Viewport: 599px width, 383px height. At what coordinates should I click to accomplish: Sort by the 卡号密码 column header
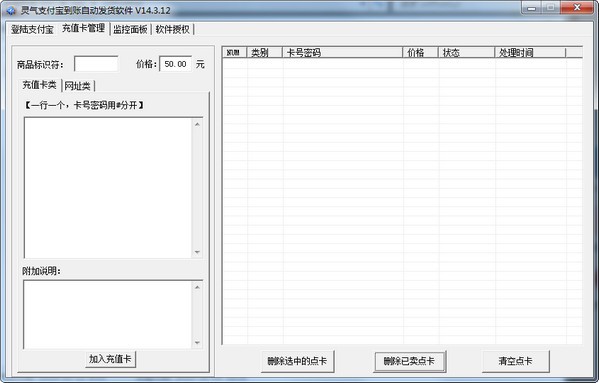[342, 52]
